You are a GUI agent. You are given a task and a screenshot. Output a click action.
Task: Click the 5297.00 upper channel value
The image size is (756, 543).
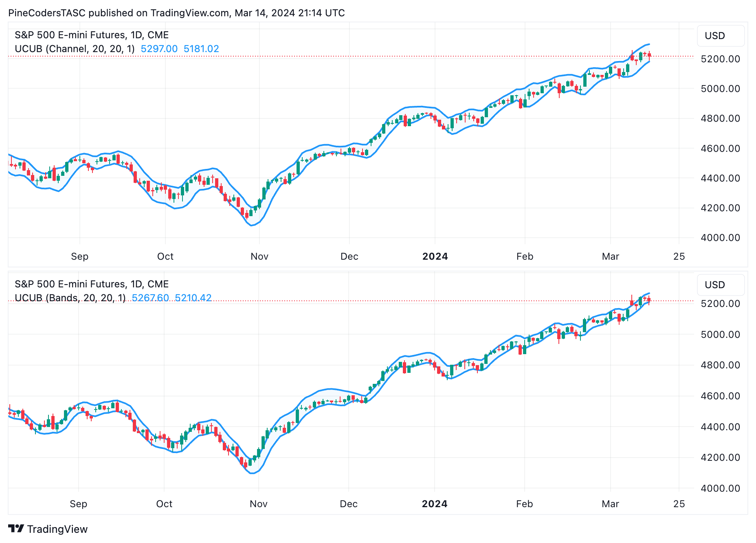[159, 49]
